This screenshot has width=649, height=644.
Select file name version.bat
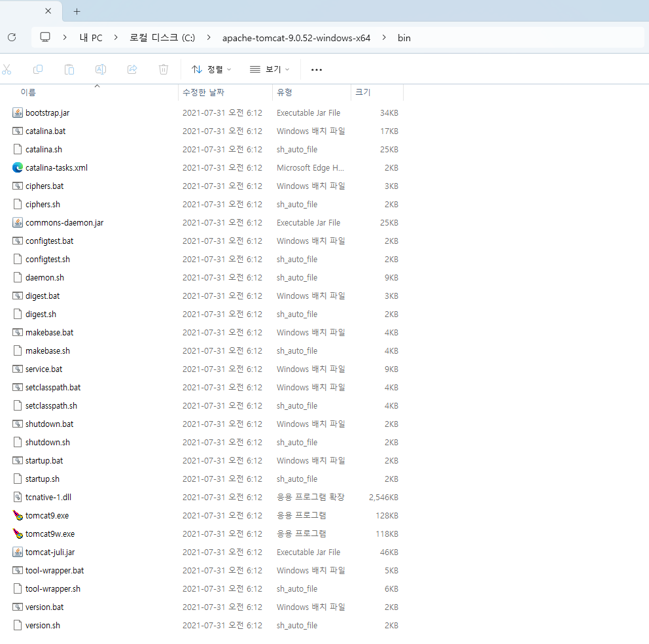[x=44, y=607]
